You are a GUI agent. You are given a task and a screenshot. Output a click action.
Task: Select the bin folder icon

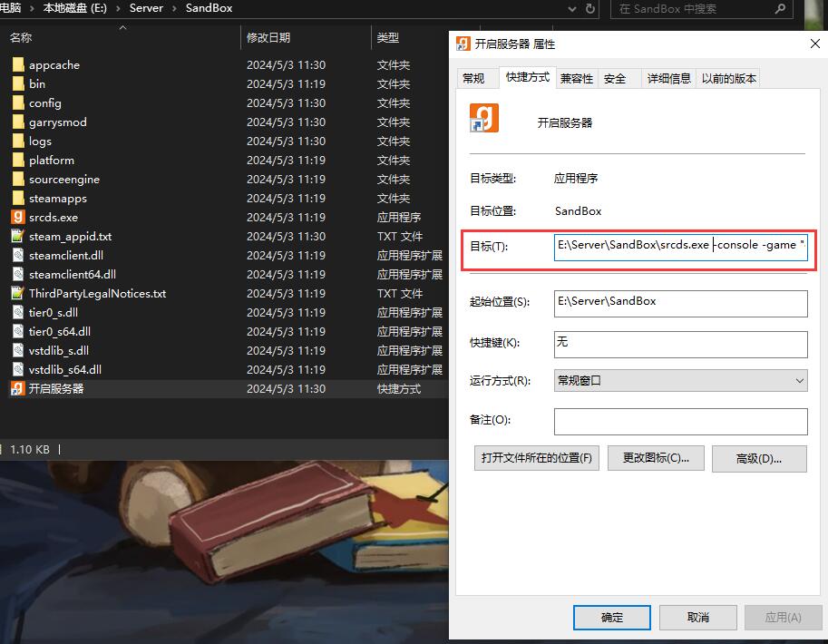18,84
